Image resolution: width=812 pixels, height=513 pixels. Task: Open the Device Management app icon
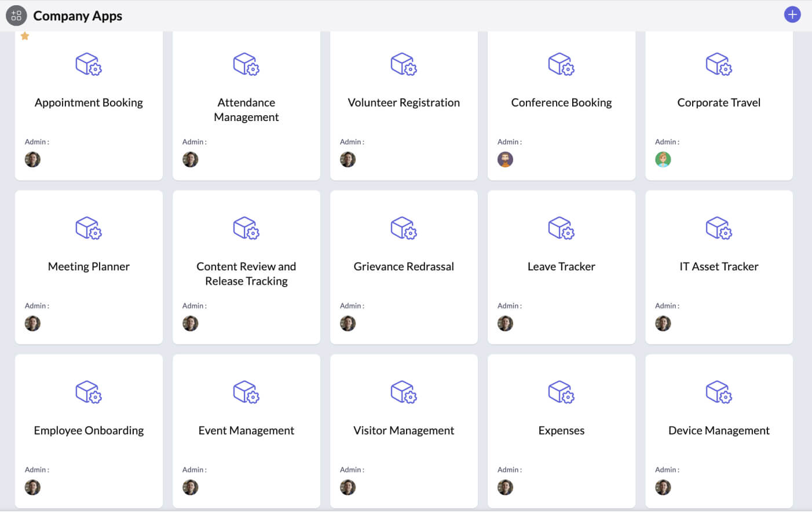click(719, 392)
